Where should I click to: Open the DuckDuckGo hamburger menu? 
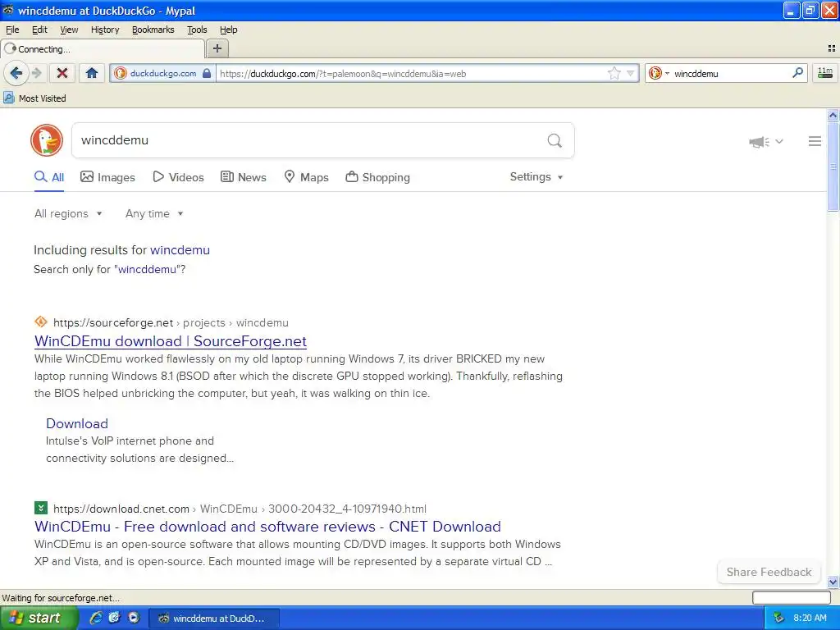point(815,141)
